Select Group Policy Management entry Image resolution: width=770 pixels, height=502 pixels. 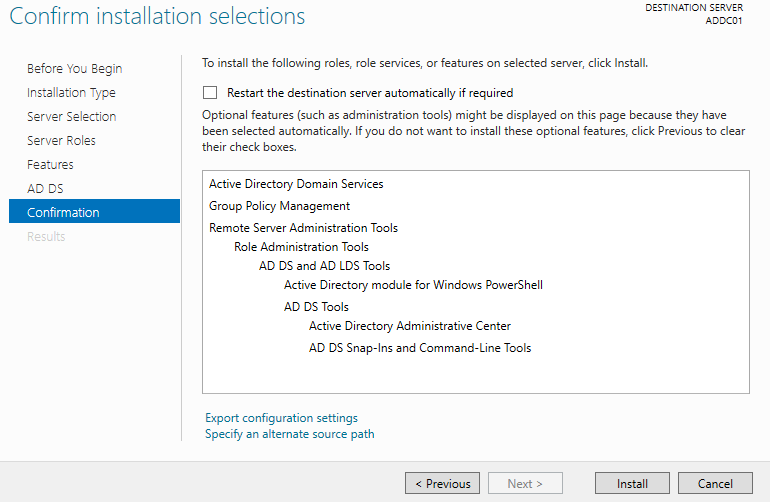[x=279, y=206]
